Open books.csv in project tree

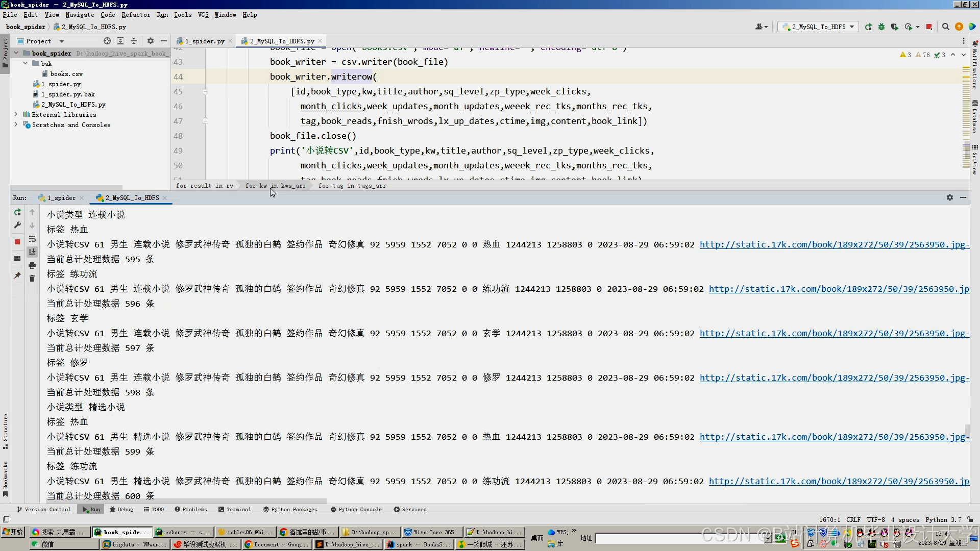66,74
